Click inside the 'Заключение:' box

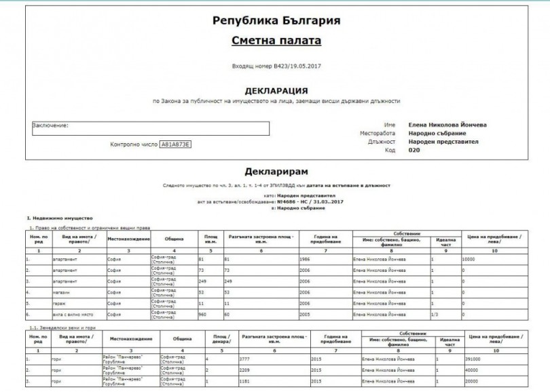[x=151, y=129]
